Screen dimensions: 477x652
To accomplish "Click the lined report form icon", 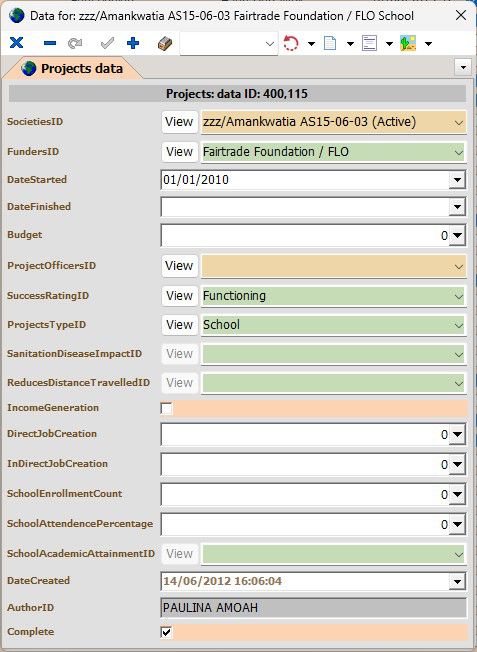I will [369, 43].
